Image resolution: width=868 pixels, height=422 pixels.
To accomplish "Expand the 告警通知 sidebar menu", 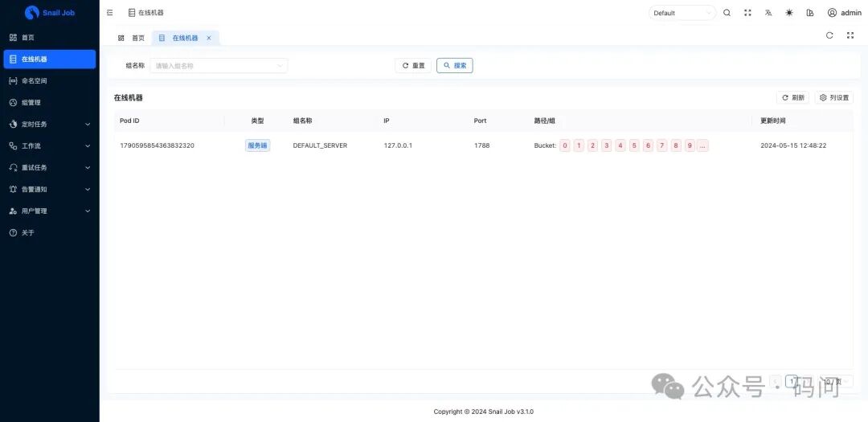I will [50, 189].
